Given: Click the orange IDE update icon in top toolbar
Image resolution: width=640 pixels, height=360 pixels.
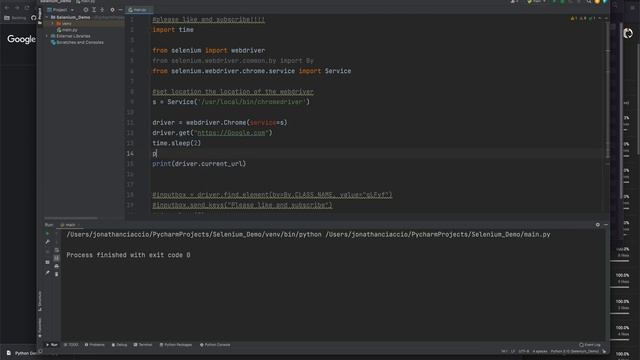Looking at the screenshot, I should click(x=597, y=2).
